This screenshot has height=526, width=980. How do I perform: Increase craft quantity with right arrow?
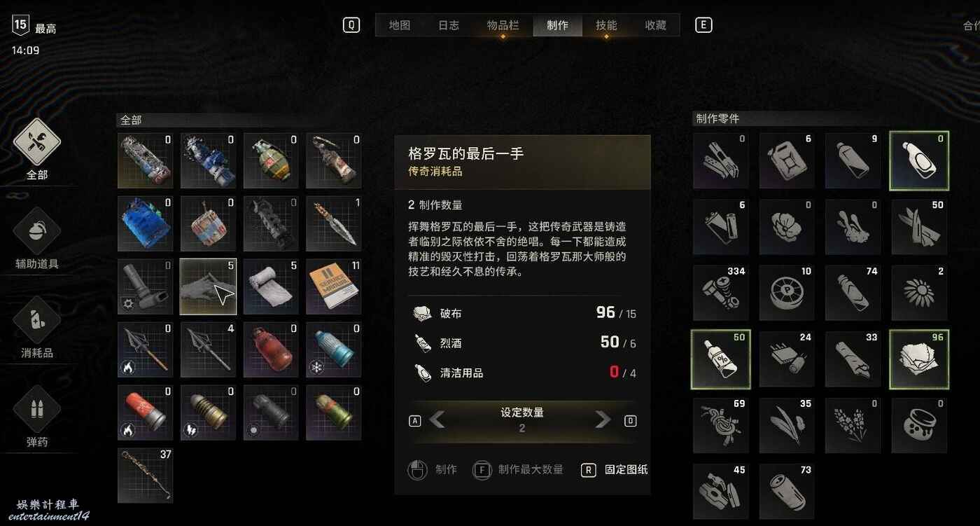tap(603, 420)
